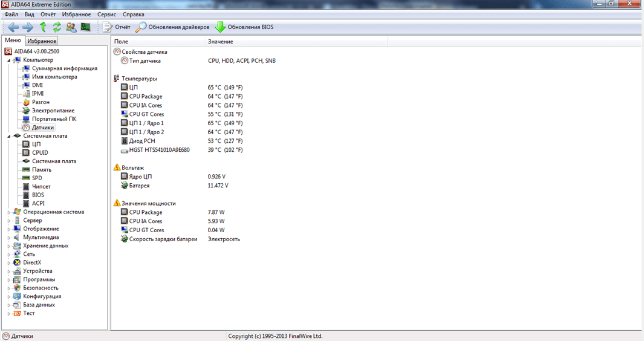Screen dimensions: 644x341
Task: Select the CPU Package temperature row
Action: click(181, 96)
